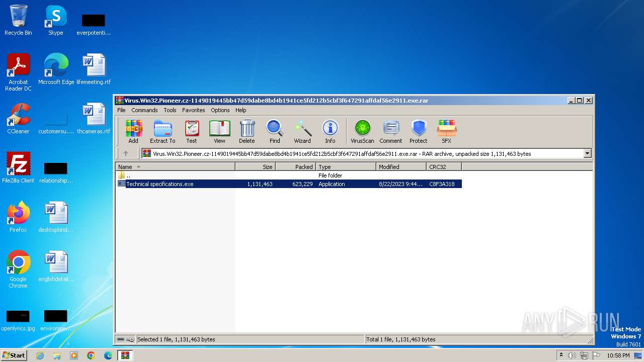Click the Skype desktop shortcut
Viewport: 644px width, 362px height.
pos(56,21)
